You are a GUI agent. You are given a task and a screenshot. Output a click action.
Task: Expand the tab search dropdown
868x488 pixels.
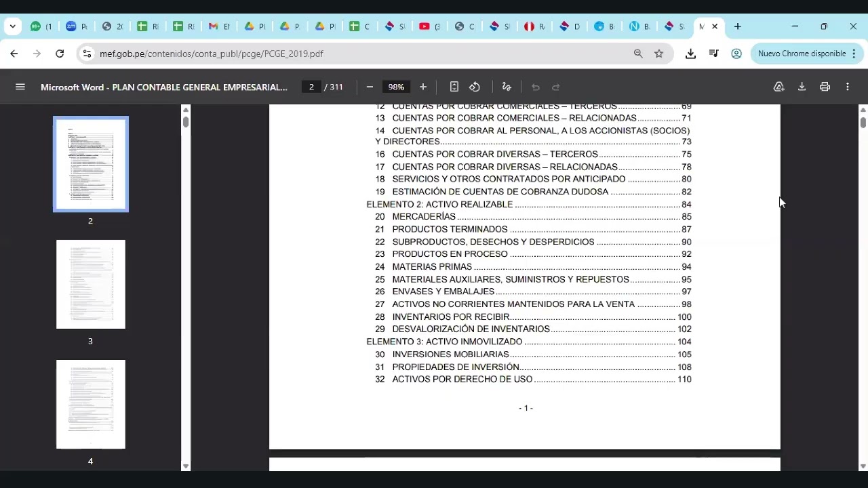click(x=12, y=26)
